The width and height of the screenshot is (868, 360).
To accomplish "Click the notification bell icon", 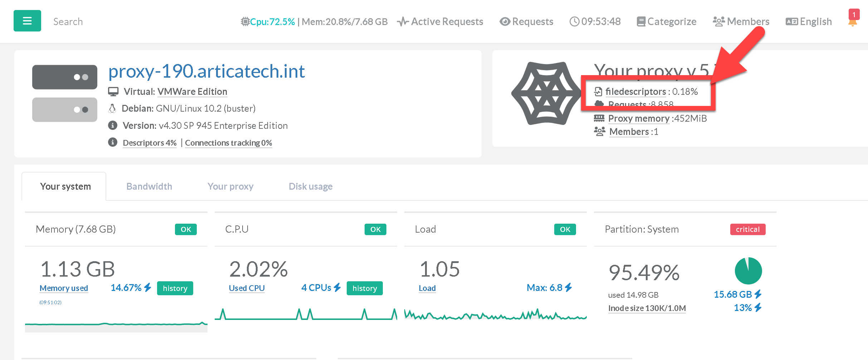I will pos(853,22).
